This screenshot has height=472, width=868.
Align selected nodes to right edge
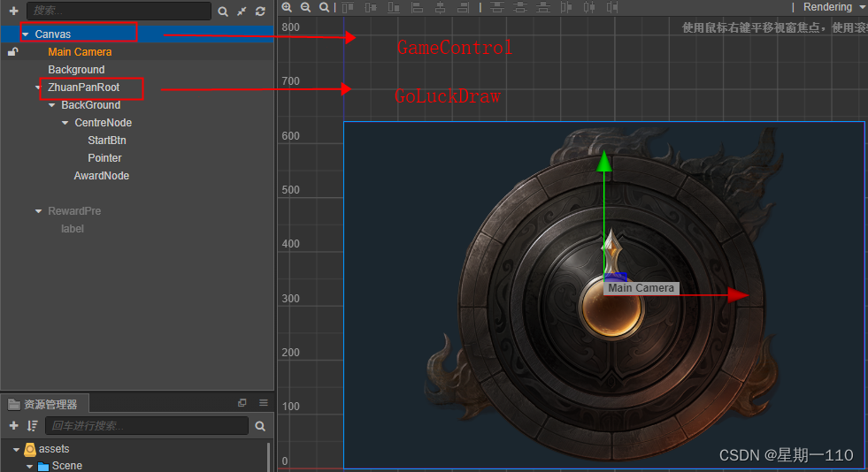click(463, 7)
